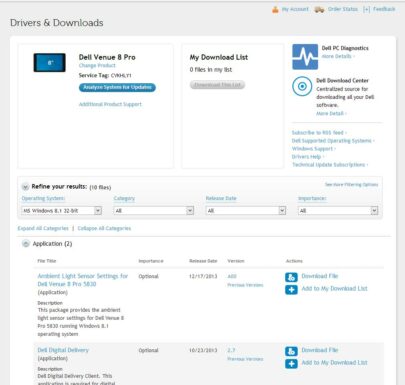Open the Order Status link

coord(343,9)
